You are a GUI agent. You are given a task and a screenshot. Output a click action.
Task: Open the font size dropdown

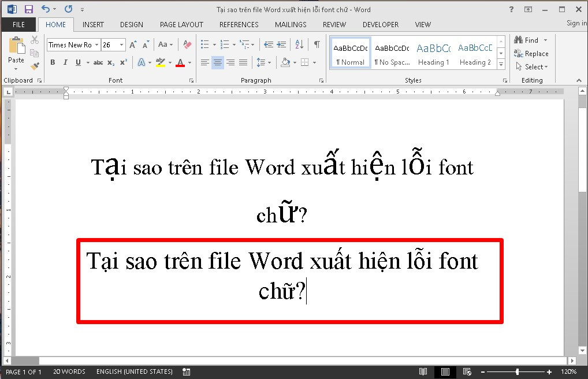point(121,44)
